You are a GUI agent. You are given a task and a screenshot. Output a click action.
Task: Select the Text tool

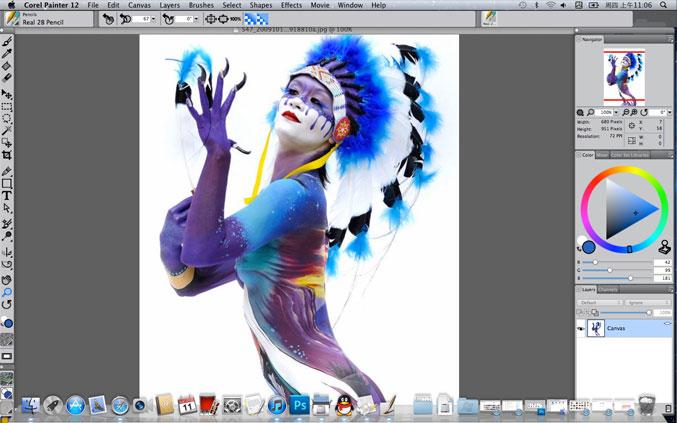[7, 196]
